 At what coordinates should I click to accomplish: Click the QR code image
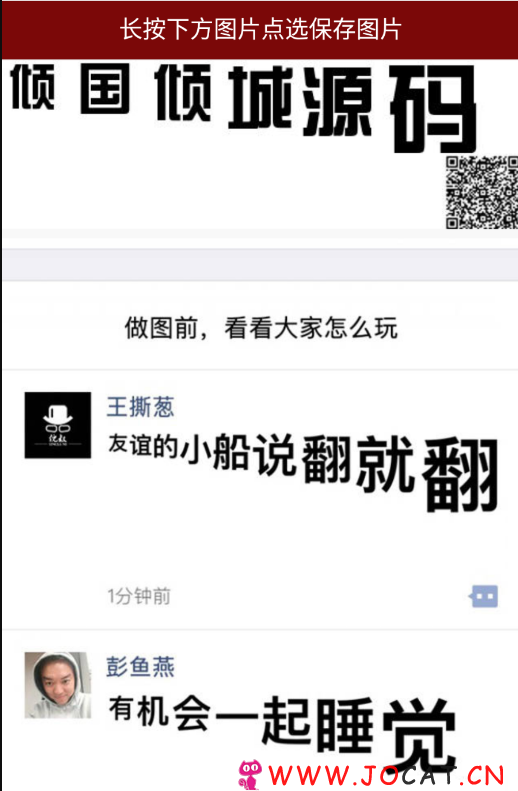click(x=481, y=192)
